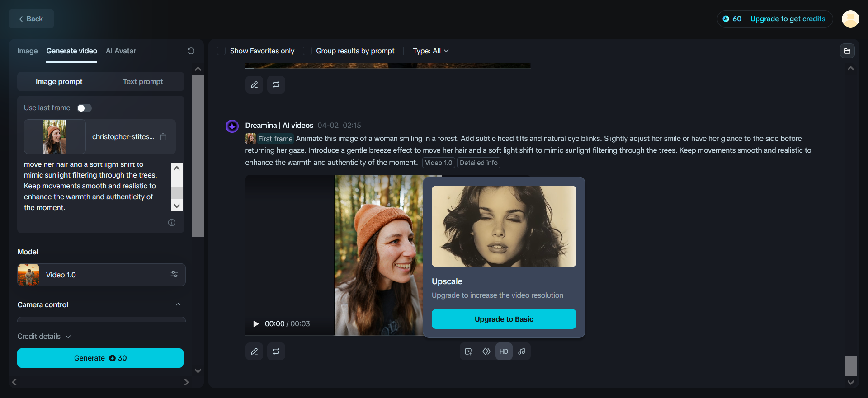This screenshot has height=398, width=868.
Task: Click the Upscale preview image
Action: click(x=504, y=226)
